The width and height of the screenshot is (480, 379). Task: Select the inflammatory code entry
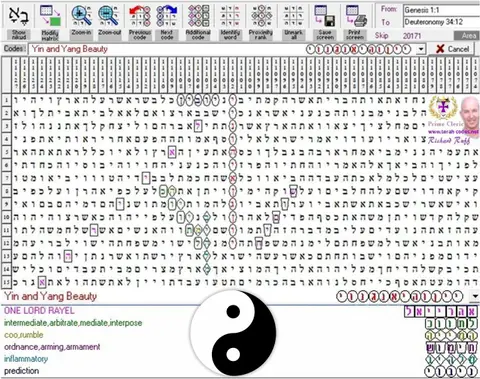click(x=26, y=359)
